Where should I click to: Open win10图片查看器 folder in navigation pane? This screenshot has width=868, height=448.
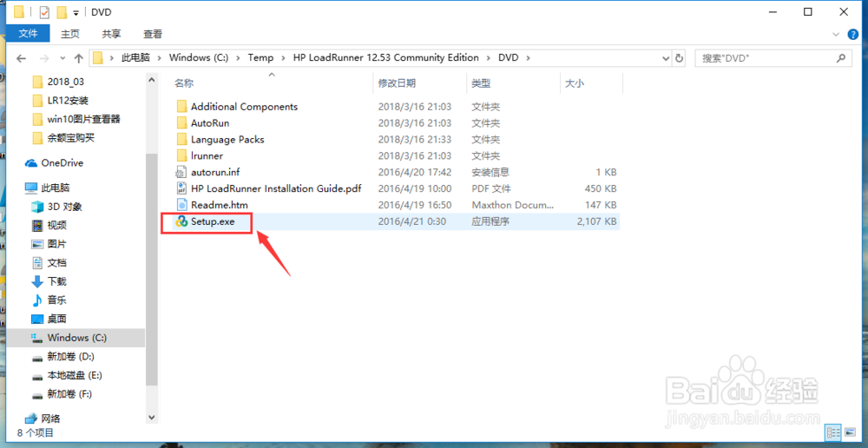pyautogui.click(x=83, y=119)
